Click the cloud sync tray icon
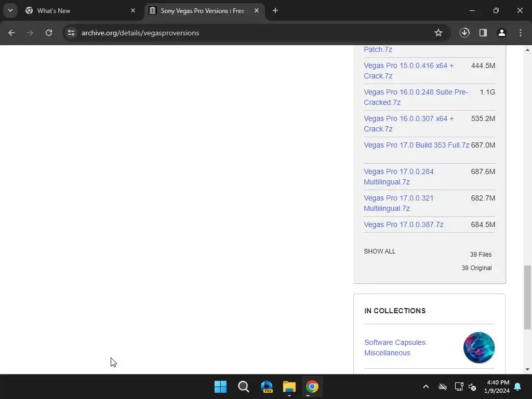This screenshot has width=532, height=399. pyautogui.click(x=443, y=387)
